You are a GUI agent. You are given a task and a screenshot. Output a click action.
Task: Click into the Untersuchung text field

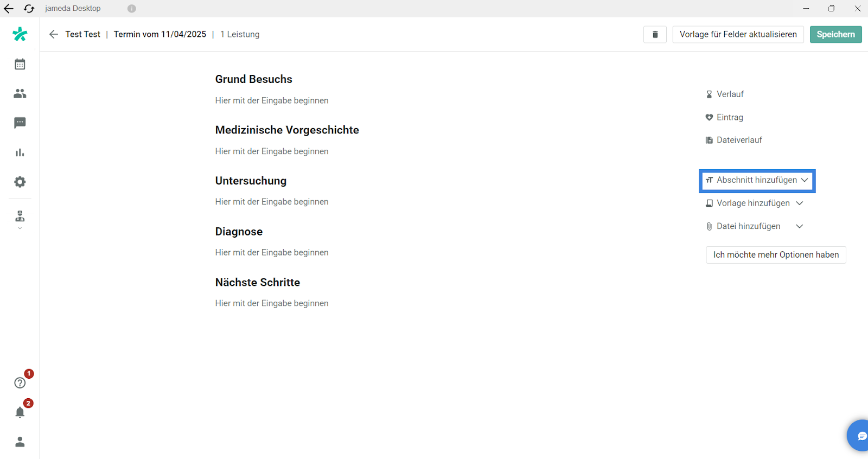tap(272, 202)
